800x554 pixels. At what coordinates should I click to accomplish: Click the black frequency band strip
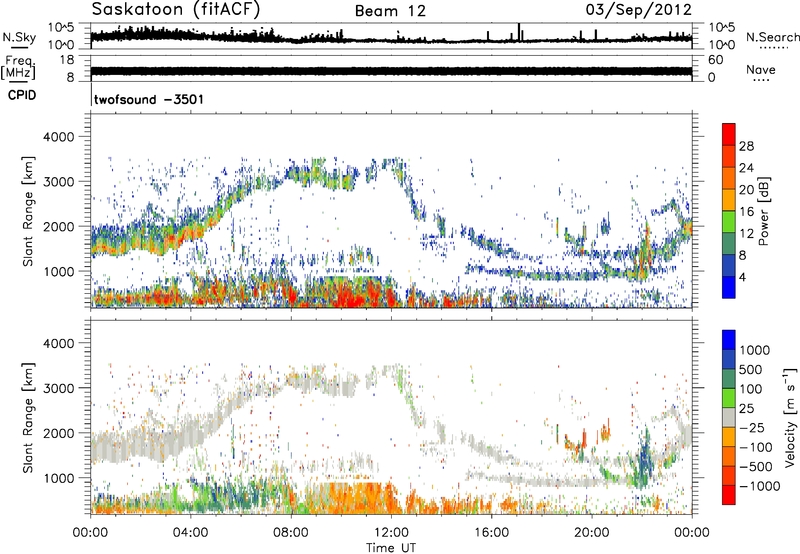pyautogui.click(x=391, y=71)
